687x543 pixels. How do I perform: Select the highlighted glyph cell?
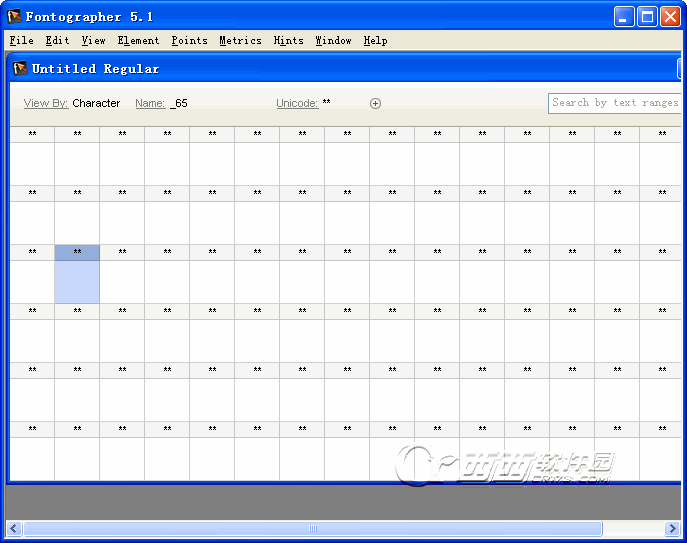click(77, 274)
